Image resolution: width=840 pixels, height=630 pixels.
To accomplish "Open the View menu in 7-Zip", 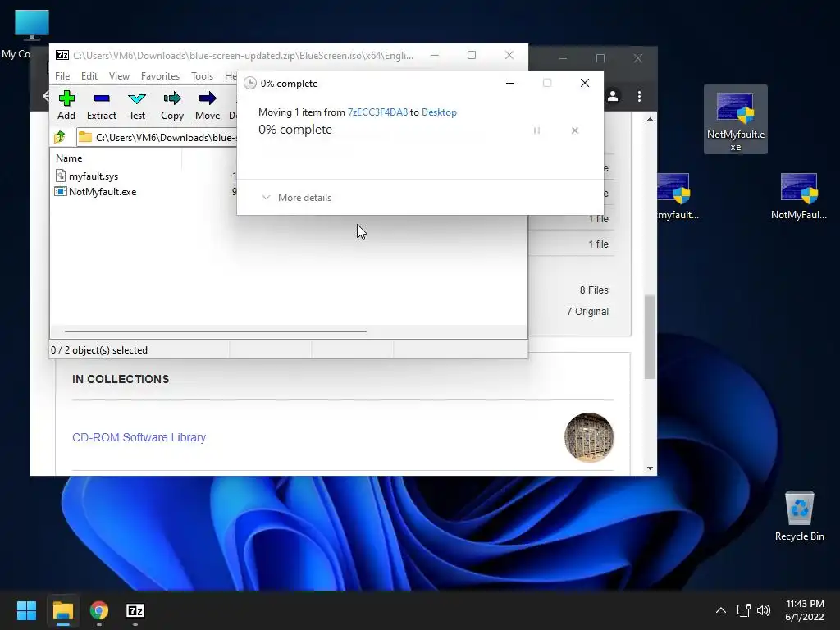I will [x=119, y=76].
